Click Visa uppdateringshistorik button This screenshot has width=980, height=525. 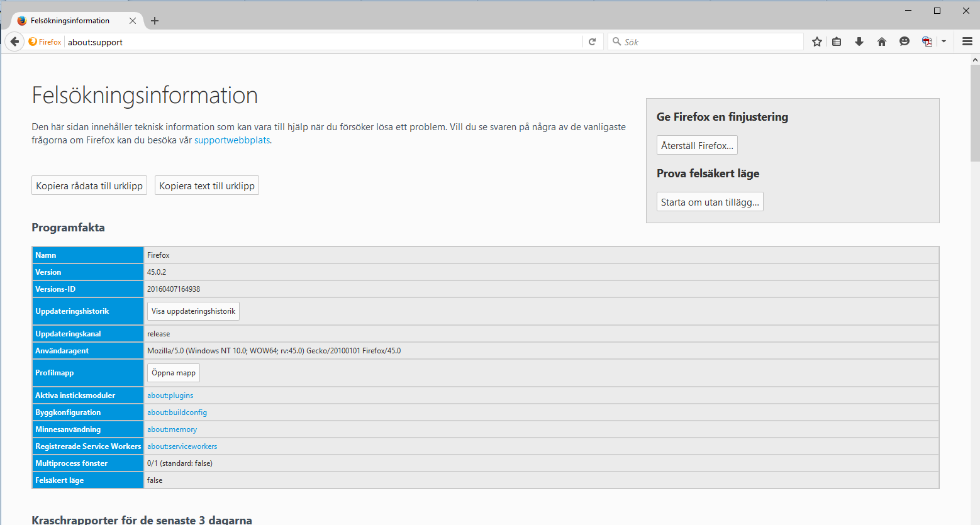click(x=193, y=311)
